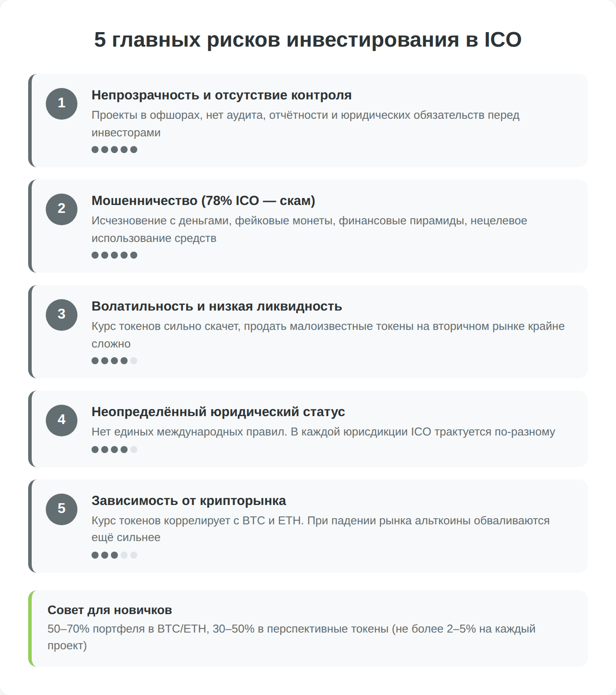Click severity dots under Зависимость от крипторынка
Image resolution: width=616 pixels, height=695 pixels.
point(114,555)
